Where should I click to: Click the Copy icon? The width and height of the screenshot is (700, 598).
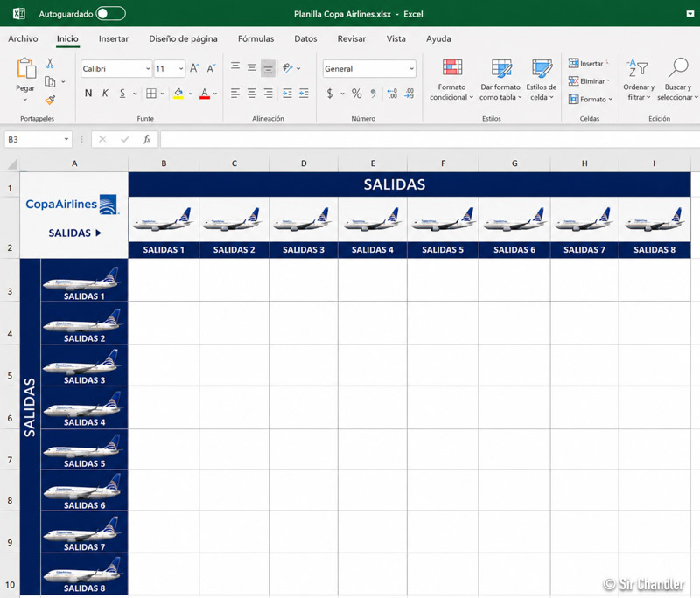pos(50,82)
